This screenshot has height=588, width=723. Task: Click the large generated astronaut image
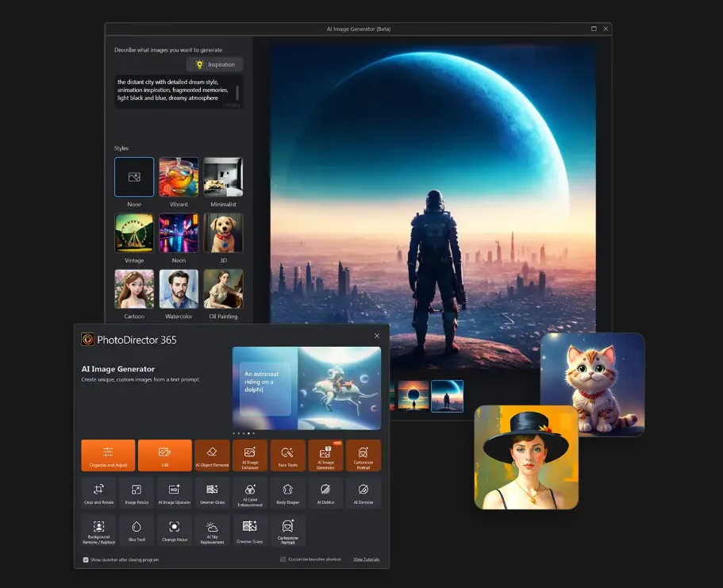click(433, 206)
